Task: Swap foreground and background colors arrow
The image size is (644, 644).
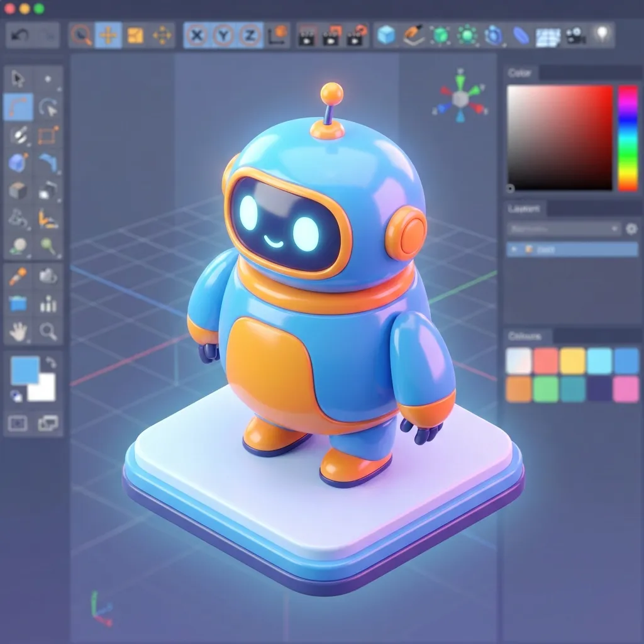Action: (x=51, y=363)
